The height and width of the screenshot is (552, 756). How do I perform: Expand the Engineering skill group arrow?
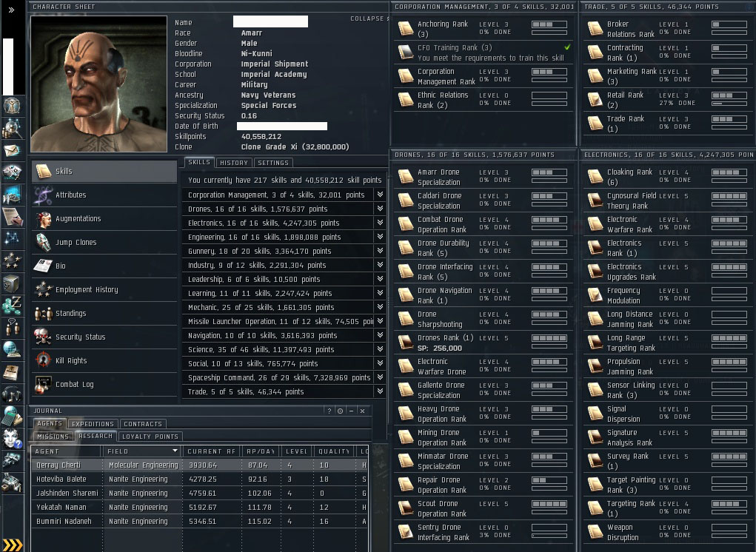(381, 237)
